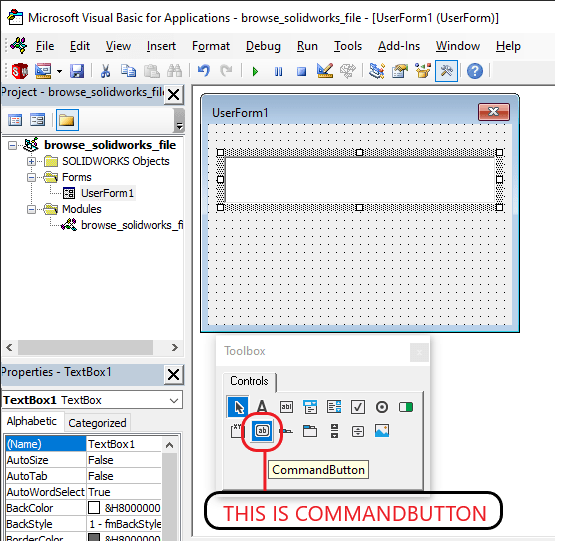Pick the OptionButton control in Toolbox

[x=382, y=407]
